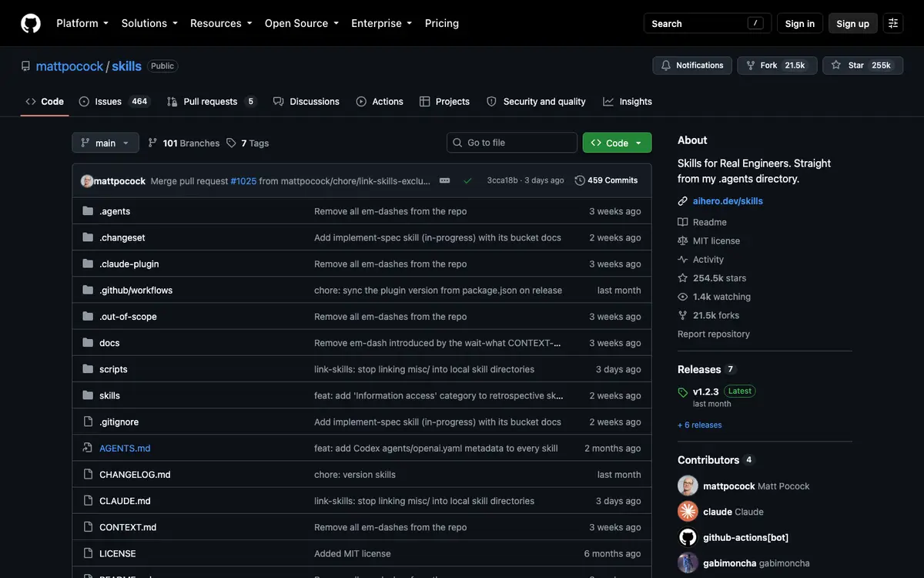Image resolution: width=924 pixels, height=578 pixels.
Task: Open the Projects tab
Action: 444,102
